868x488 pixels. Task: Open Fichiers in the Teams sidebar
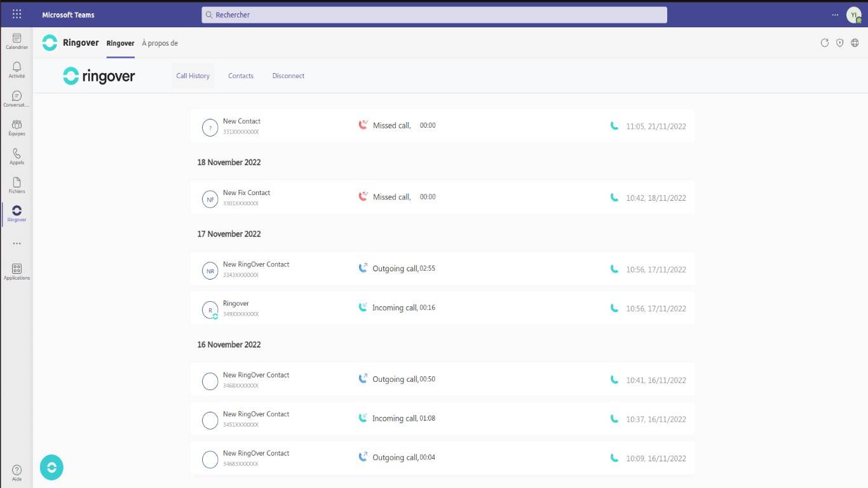coord(17,185)
